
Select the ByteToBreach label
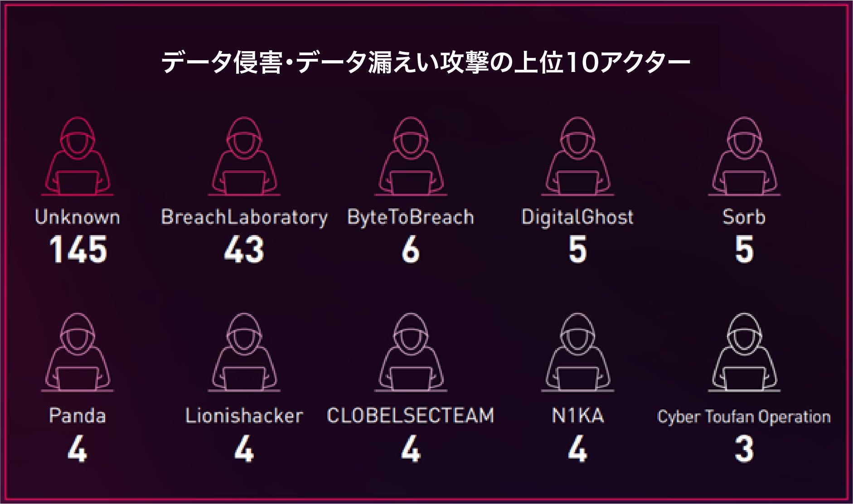coord(411,217)
